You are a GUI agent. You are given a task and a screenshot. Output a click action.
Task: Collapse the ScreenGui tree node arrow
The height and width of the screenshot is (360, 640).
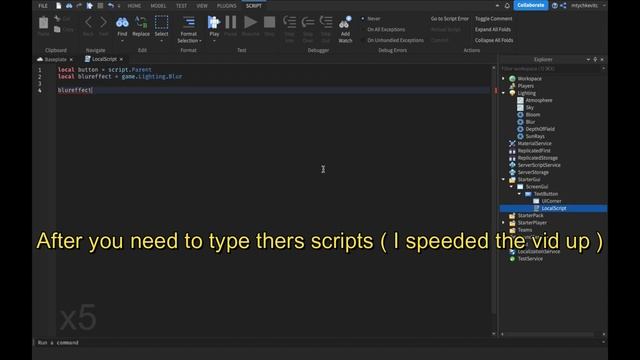tap(511, 187)
